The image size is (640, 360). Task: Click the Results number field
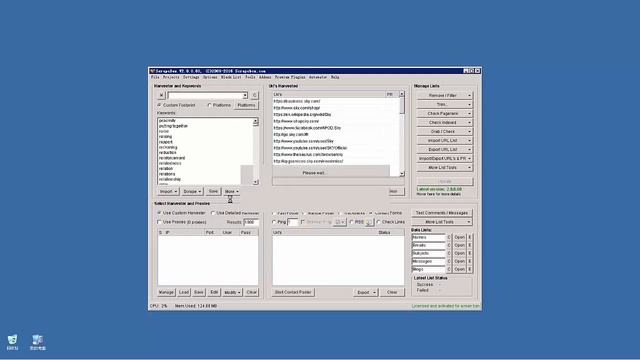251,222
